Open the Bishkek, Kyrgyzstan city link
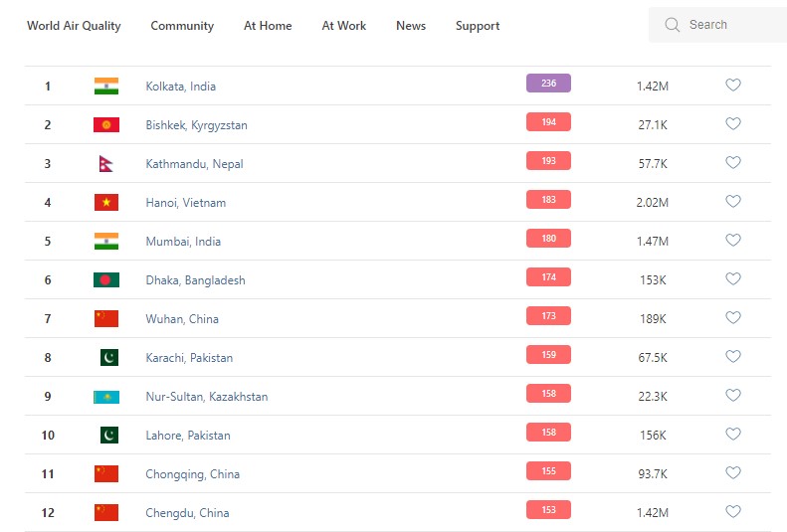Image resolution: width=787 pixels, height=532 pixels. pos(196,125)
